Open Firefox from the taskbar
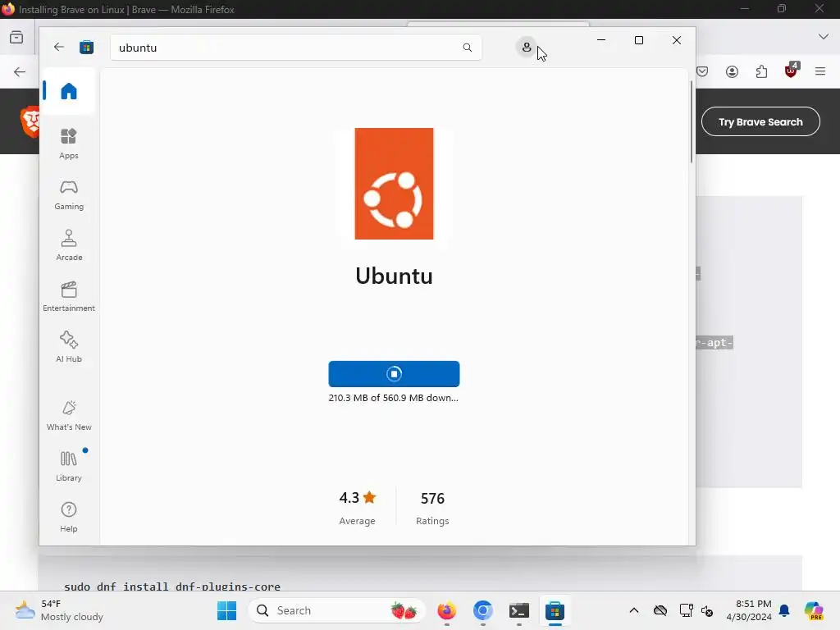Viewport: 840px width, 630px height. (447, 610)
